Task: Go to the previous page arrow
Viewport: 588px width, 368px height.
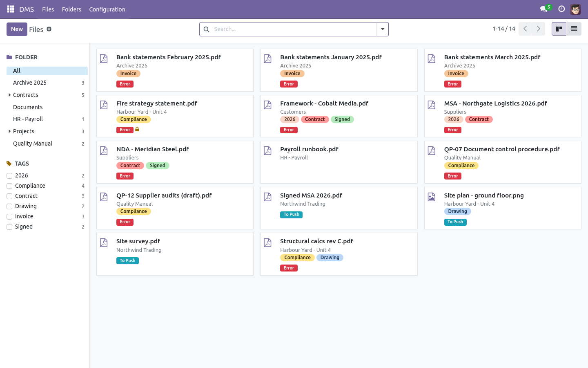Action: (x=525, y=29)
